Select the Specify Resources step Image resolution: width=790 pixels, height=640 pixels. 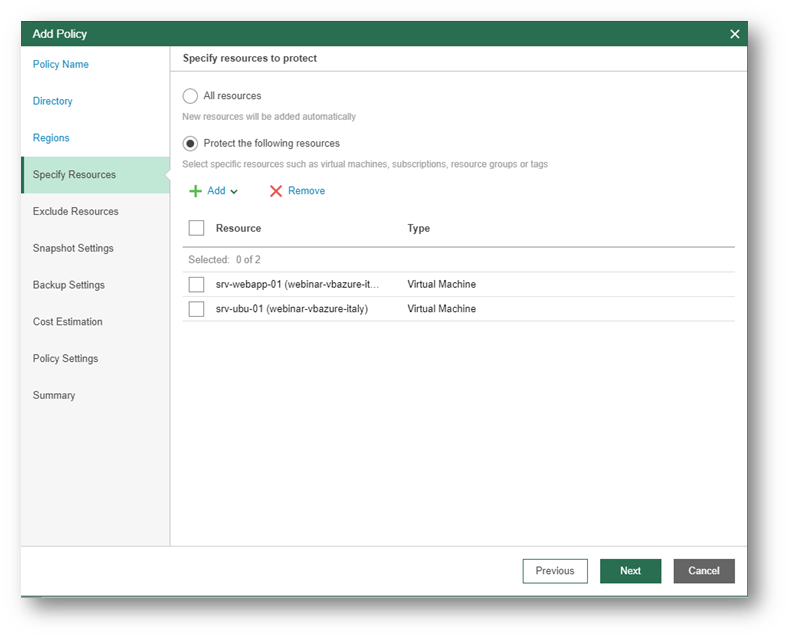pyautogui.click(x=96, y=175)
